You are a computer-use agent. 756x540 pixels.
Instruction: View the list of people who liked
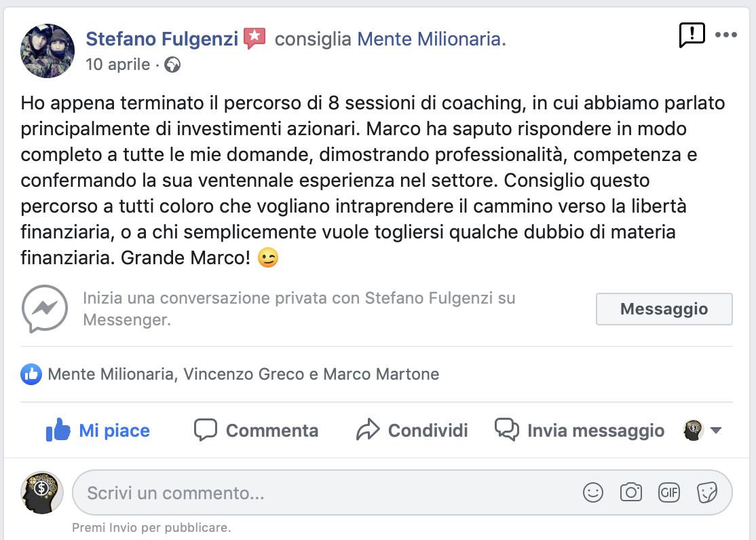click(243, 374)
